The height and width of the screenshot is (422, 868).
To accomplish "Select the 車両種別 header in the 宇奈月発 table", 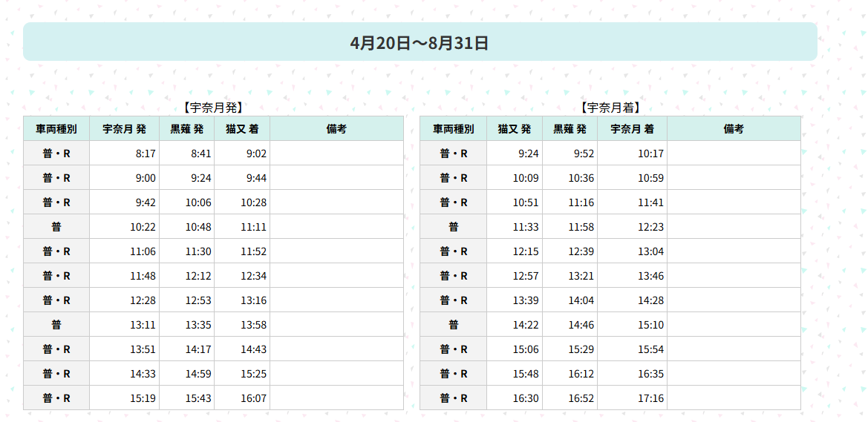I will 56,129.
